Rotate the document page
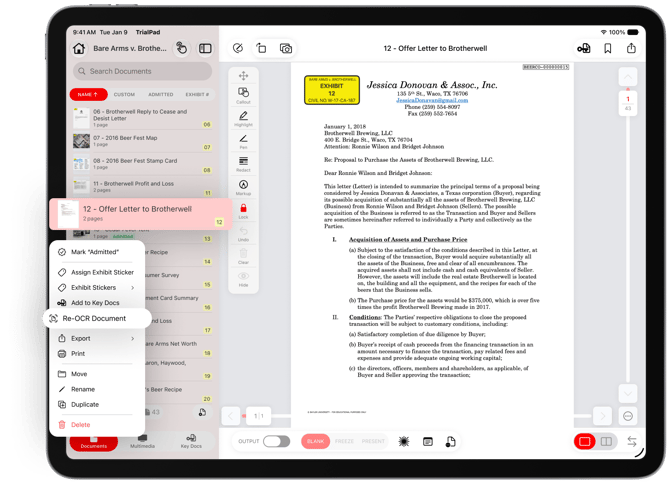 [x=262, y=48]
